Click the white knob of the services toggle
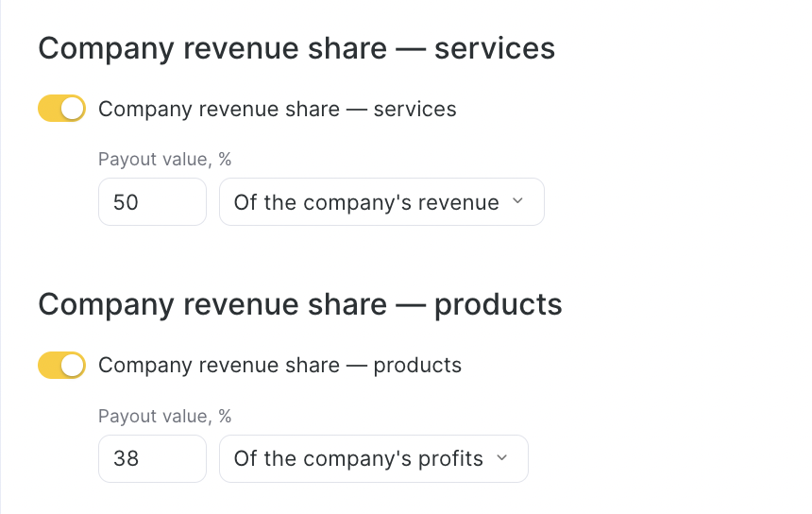The image size is (812, 514). pos(73,109)
